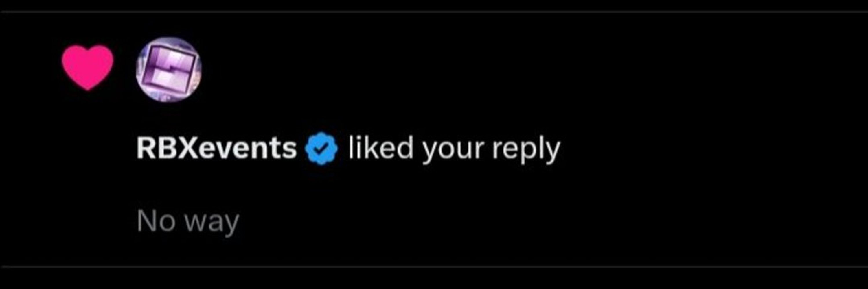The image size is (868, 289).
Task: Open the RBXevents profile avatar
Action: tap(169, 70)
